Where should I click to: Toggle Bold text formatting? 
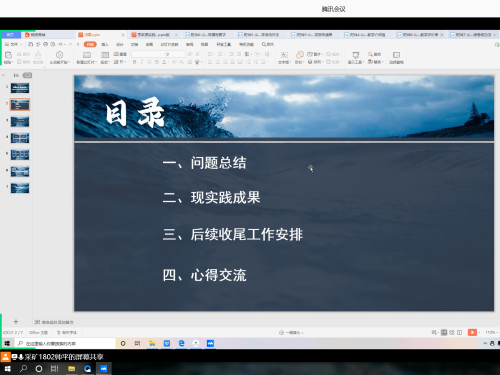(134, 62)
